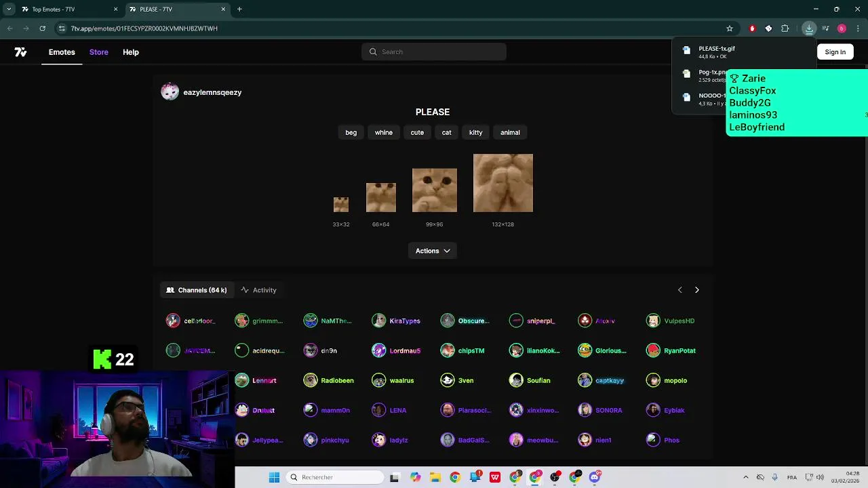
Task: Open the VulpesHD channel
Action: coord(671,321)
